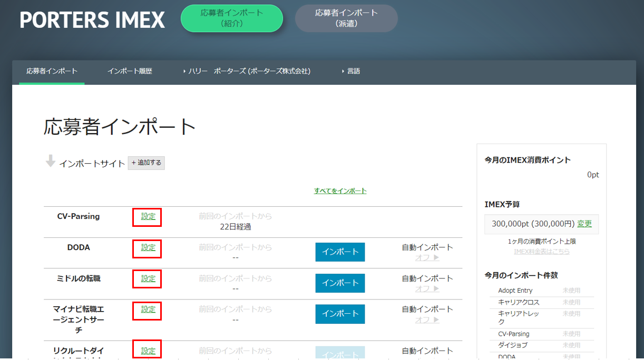The height and width of the screenshot is (360, 644).
Task: Expand the 言語 language menu
Action: click(351, 71)
